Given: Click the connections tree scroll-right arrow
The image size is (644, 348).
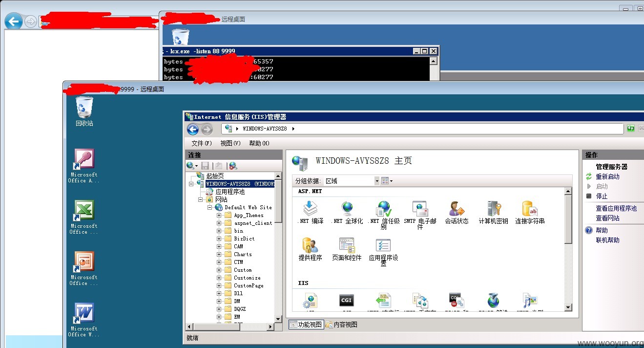Looking at the screenshot, I should coord(271,326).
